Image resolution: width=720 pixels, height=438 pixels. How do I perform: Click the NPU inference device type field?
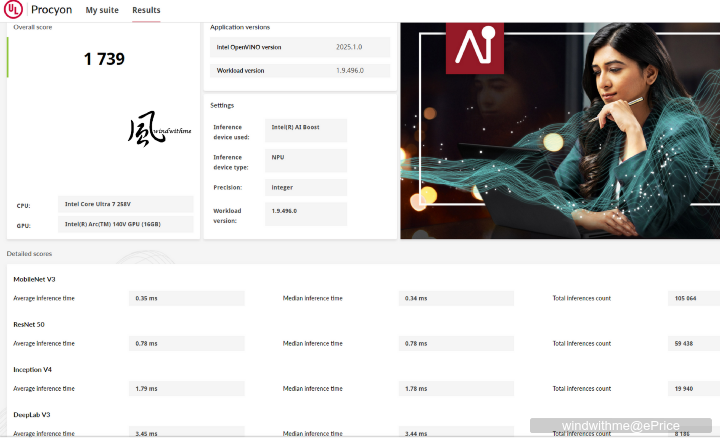pos(307,158)
